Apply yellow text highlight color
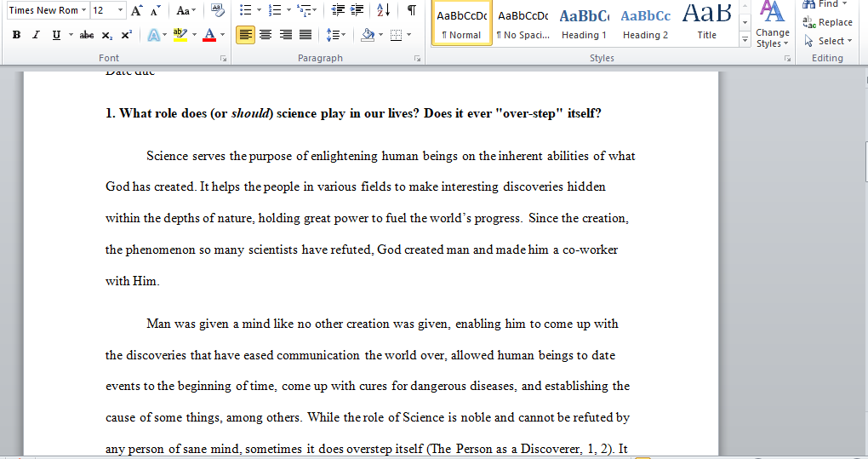 pos(180,35)
